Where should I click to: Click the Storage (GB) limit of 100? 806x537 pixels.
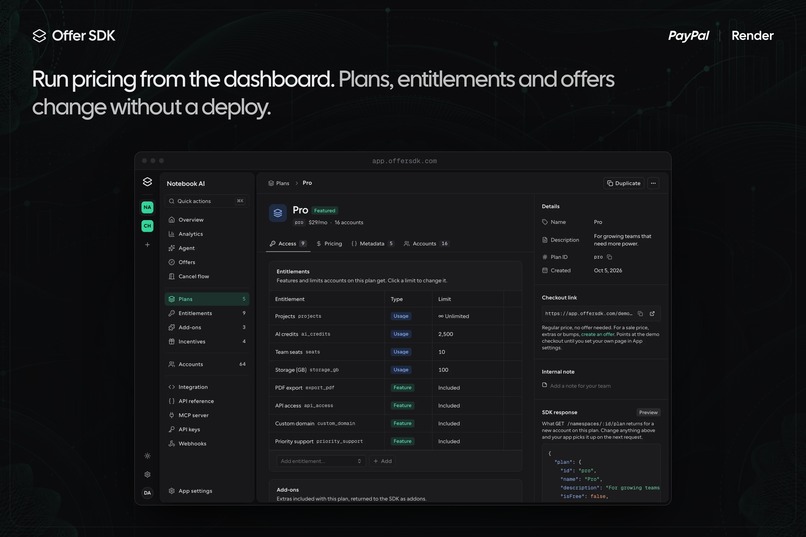coord(443,370)
